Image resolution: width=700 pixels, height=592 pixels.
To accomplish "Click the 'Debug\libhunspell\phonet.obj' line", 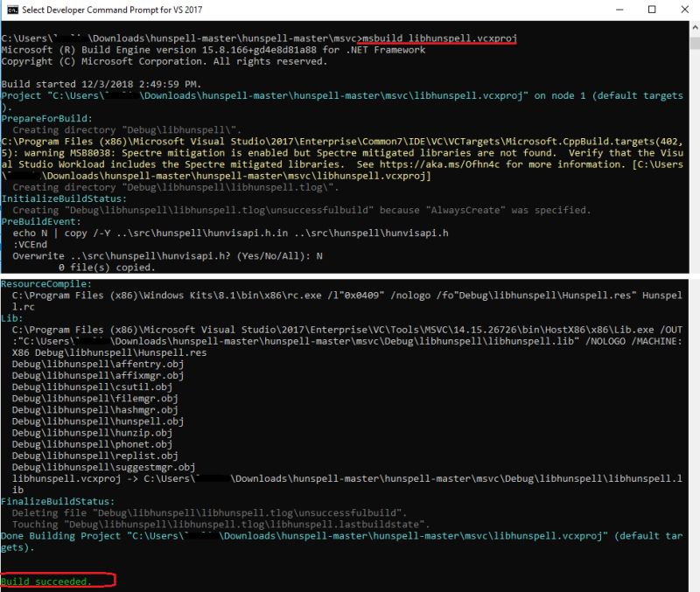I will (x=92, y=444).
